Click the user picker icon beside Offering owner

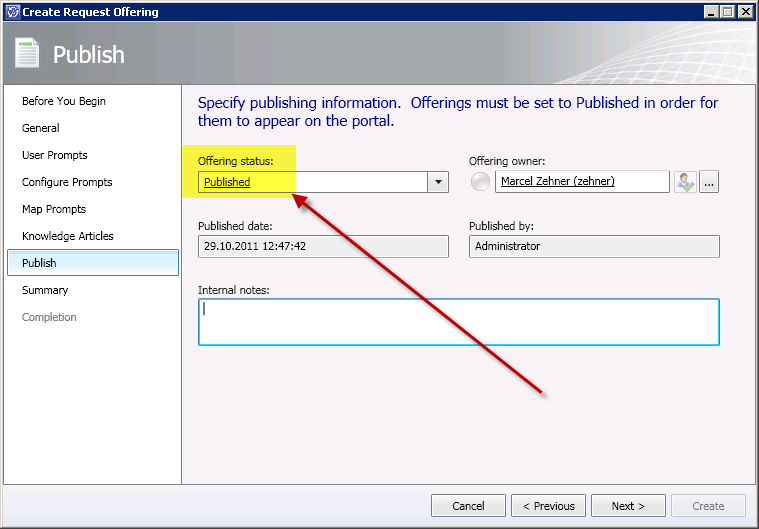[685, 182]
